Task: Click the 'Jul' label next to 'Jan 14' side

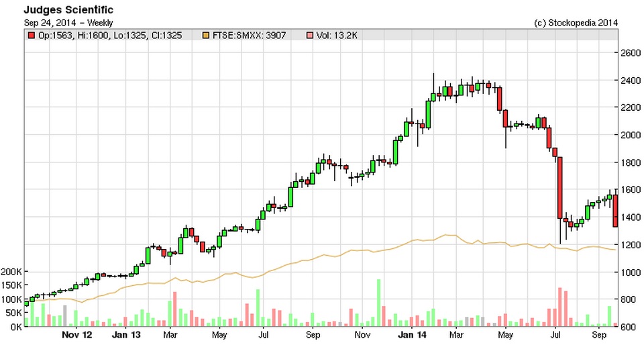Action: coord(555,335)
